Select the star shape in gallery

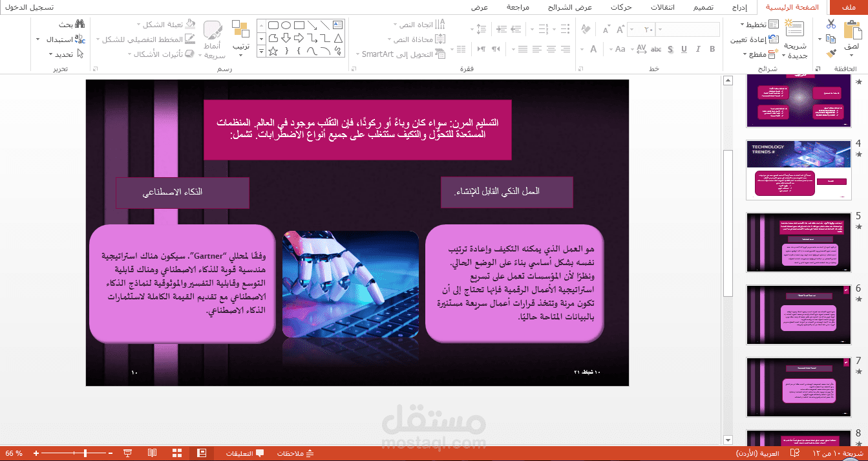tap(273, 50)
